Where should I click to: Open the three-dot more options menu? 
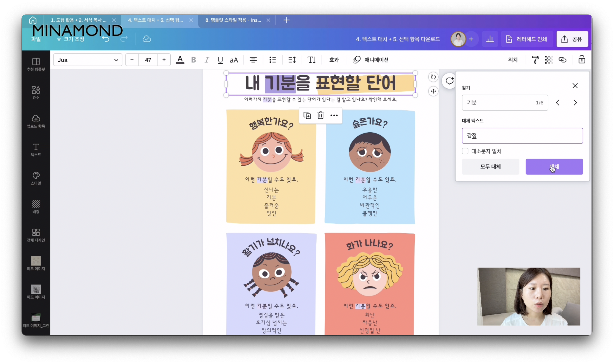pyautogui.click(x=334, y=115)
